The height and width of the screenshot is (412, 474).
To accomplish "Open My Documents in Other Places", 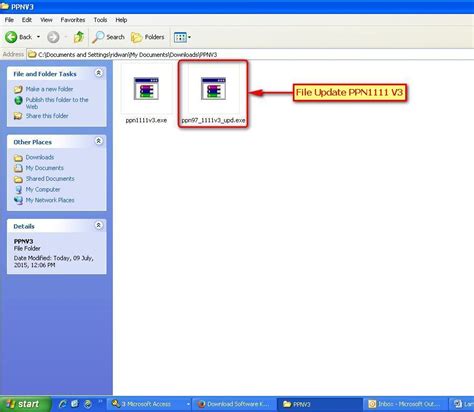I will (x=45, y=168).
